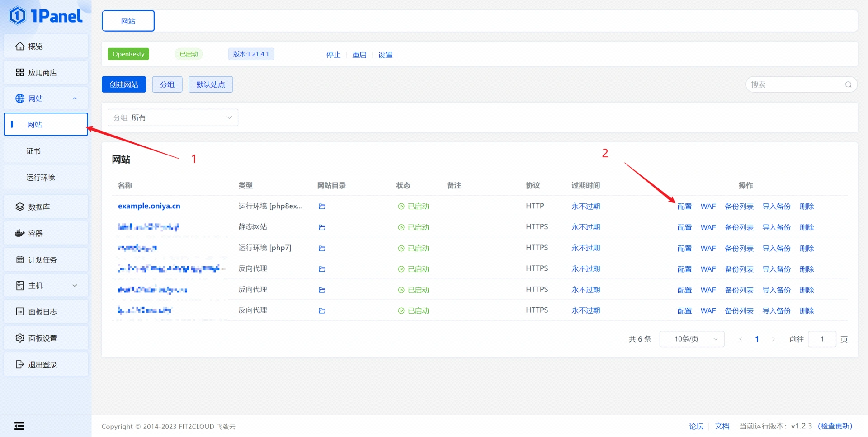
Task: Open folder icon of php7 row
Action: (322, 249)
